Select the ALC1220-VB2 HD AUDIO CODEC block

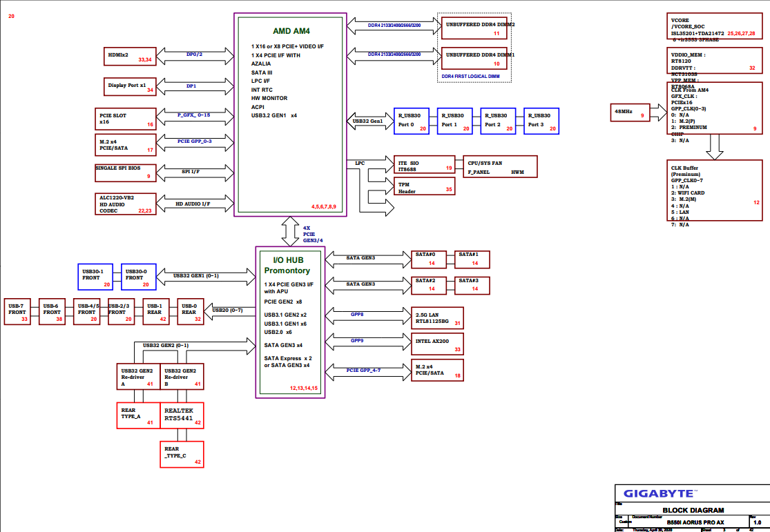point(126,204)
